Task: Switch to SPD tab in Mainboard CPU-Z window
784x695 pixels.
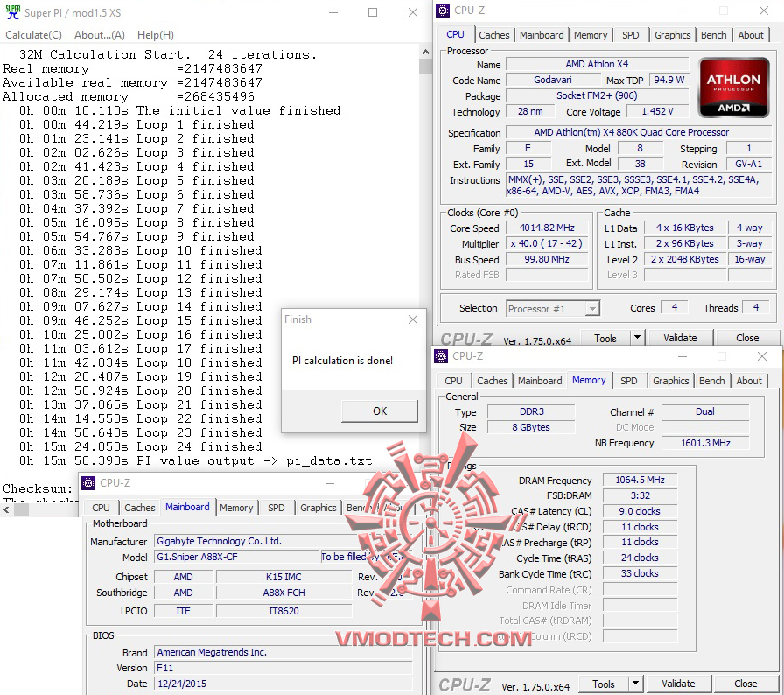Action: pyautogui.click(x=276, y=508)
